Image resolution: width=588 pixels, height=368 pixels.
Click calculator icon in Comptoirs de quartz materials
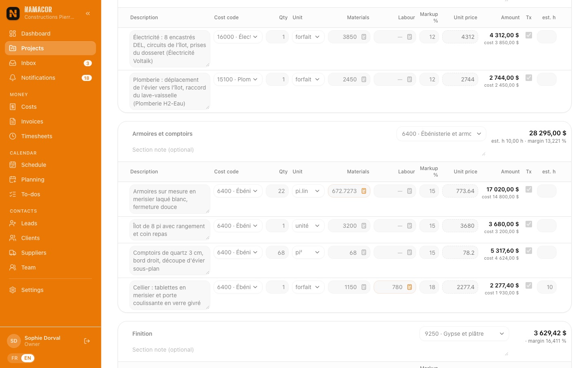(x=364, y=253)
